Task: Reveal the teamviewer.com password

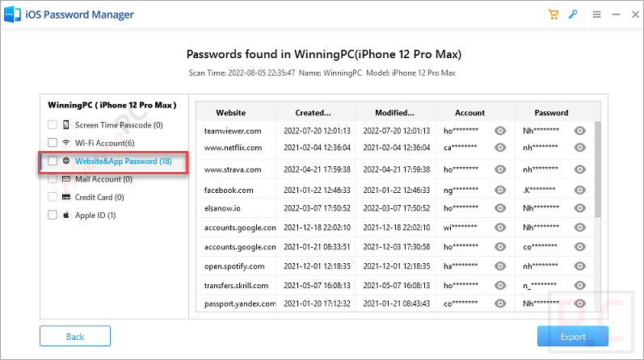Action: click(x=580, y=131)
